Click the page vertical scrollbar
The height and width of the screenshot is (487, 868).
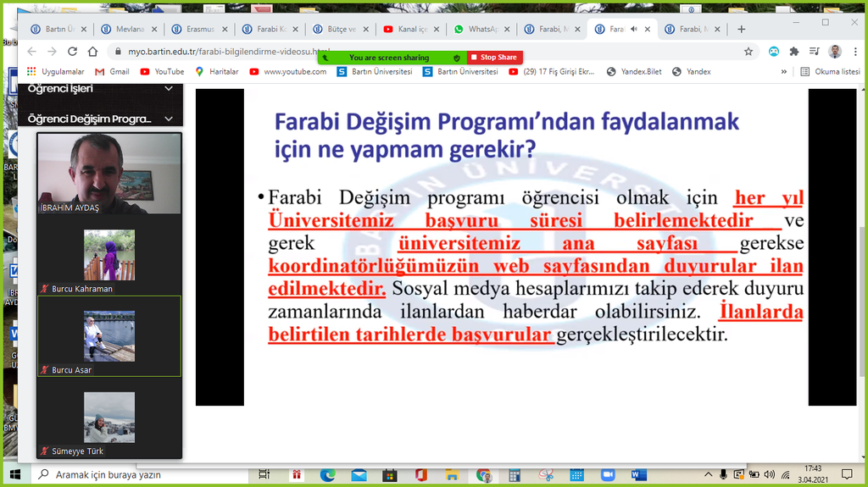(x=863, y=301)
